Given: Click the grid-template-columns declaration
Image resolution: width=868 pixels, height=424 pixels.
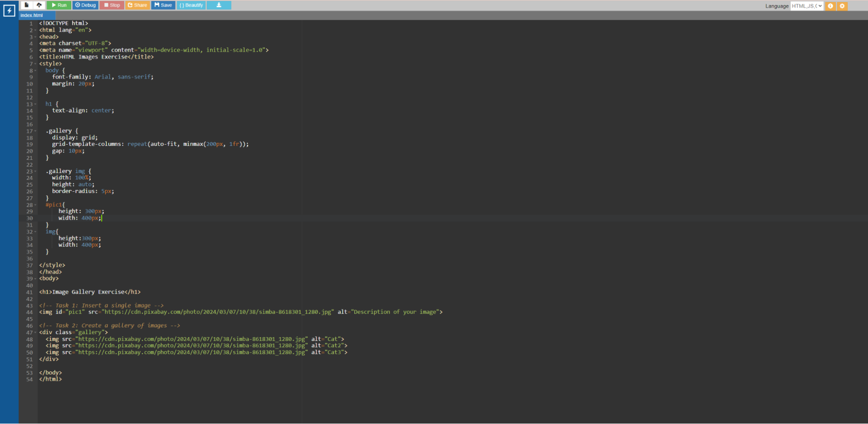Looking at the screenshot, I should pyautogui.click(x=150, y=144).
